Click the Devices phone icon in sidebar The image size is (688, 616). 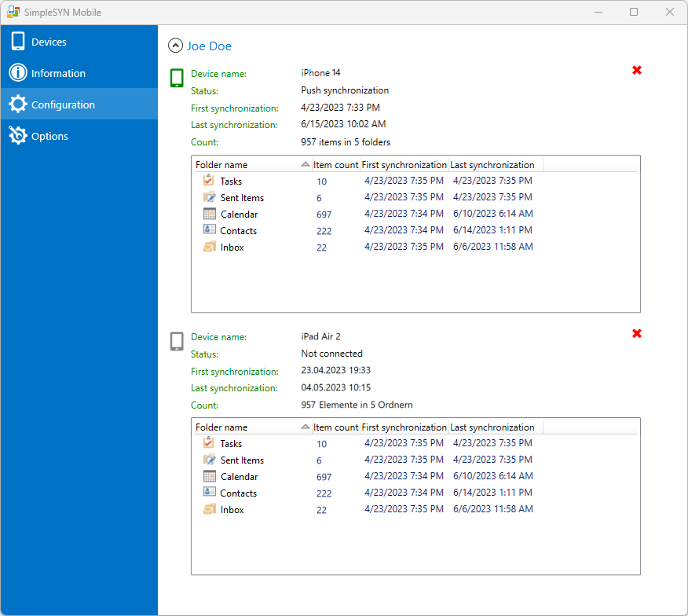pyautogui.click(x=18, y=42)
